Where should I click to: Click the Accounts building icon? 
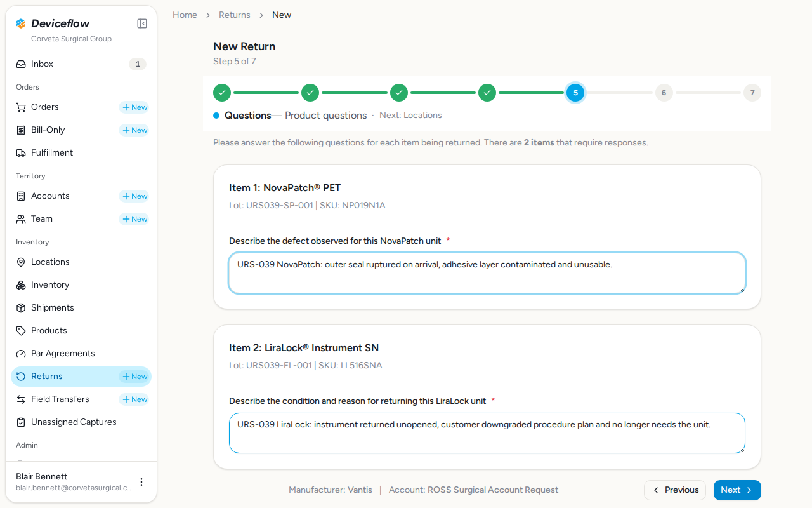pyautogui.click(x=21, y=196)
